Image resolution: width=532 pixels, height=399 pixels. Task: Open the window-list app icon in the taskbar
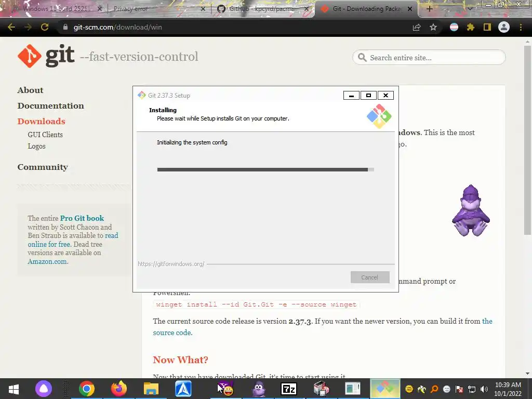tap(353, 389)
